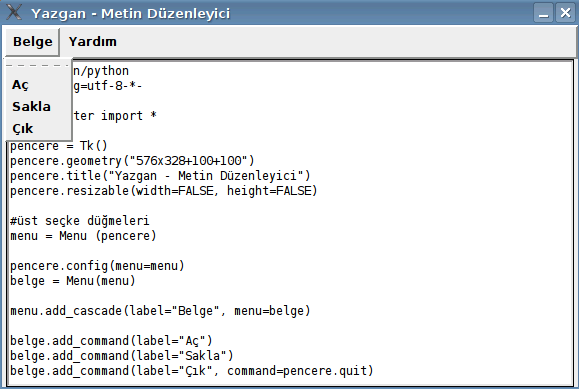579x389 pixels.
Task: Place cursor on pencere.geometry line
Action: (132, 161)
